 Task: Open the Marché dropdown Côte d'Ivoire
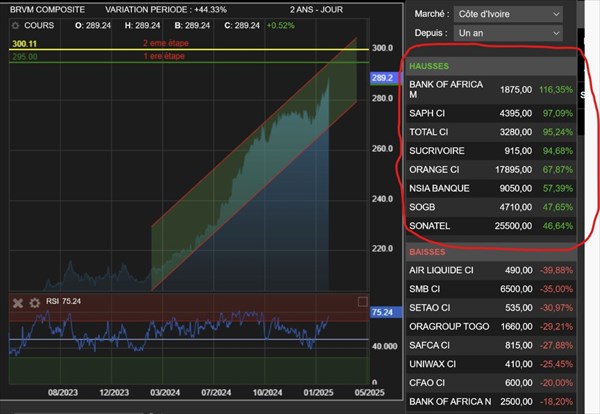tap(508, 14)
